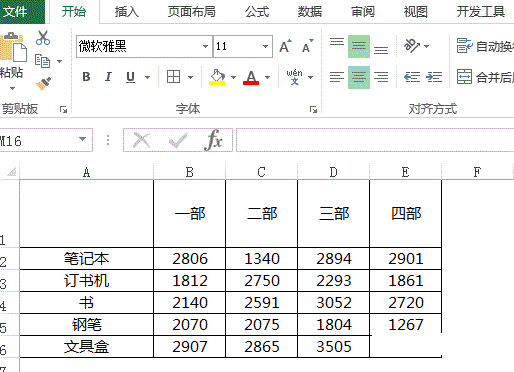514x372 pixels.
Task: Click inside the formula bar input
Action: [375, 140]
